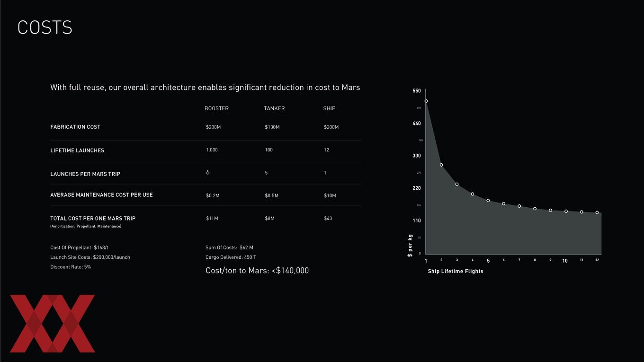Screen dimensions: 644x362
Task: Select the TANKER column header
Action: [274, 108]
